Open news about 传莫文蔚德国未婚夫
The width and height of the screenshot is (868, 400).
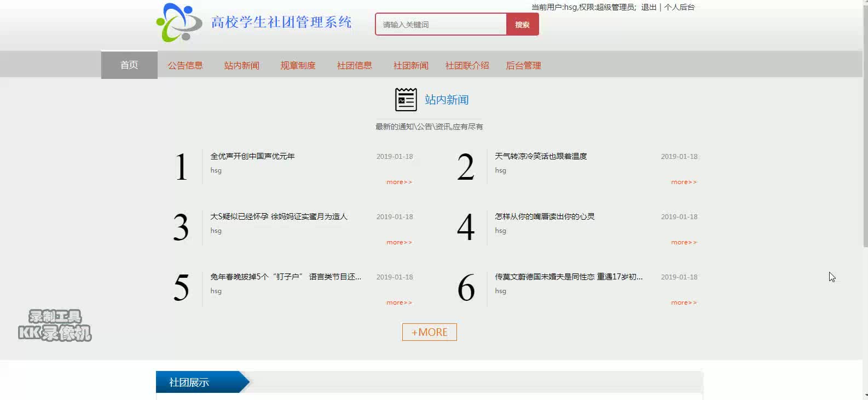[x=569, y=277]
